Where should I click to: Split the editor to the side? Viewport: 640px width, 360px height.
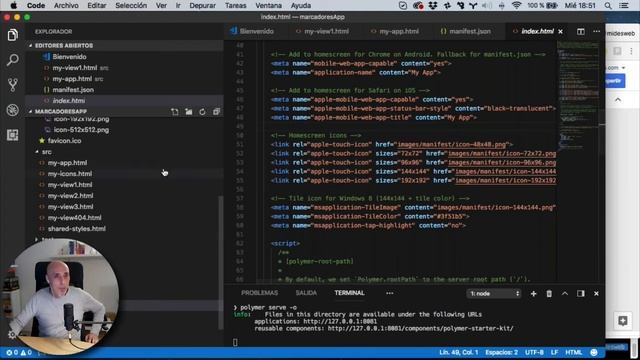[x=580, y=31]
